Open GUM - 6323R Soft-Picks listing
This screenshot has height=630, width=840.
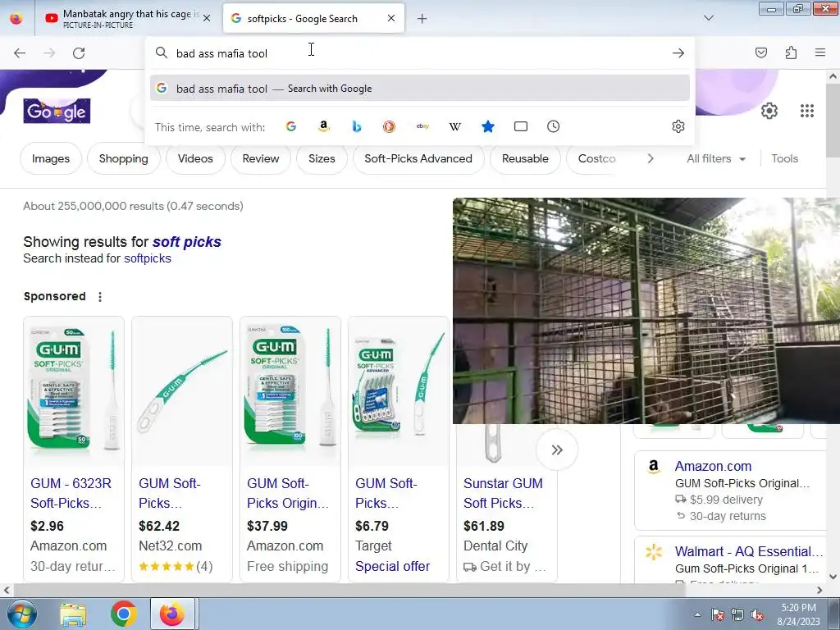[71, 493]
